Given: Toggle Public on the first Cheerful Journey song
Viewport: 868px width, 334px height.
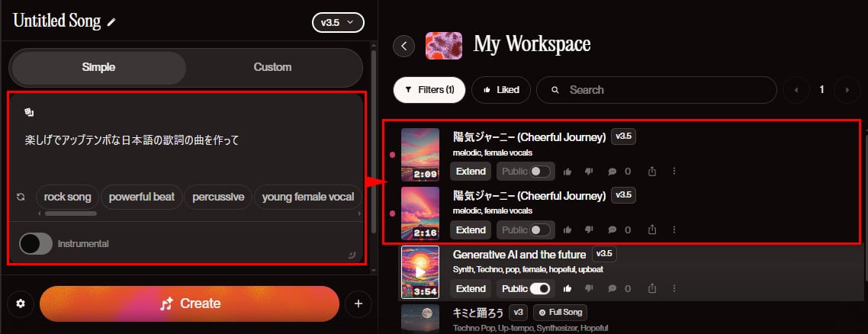Looking at the screenshot, I should (540, 172).
